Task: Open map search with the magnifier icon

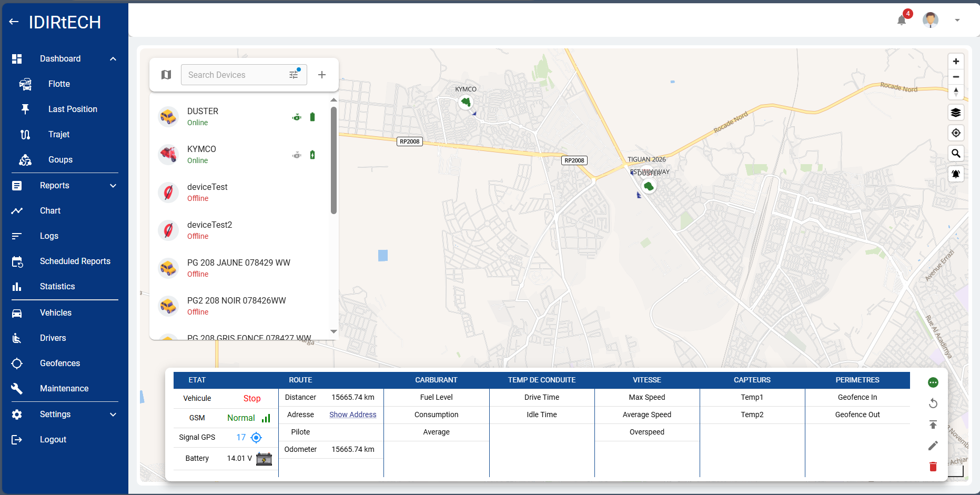Action: tap(956, 153)
